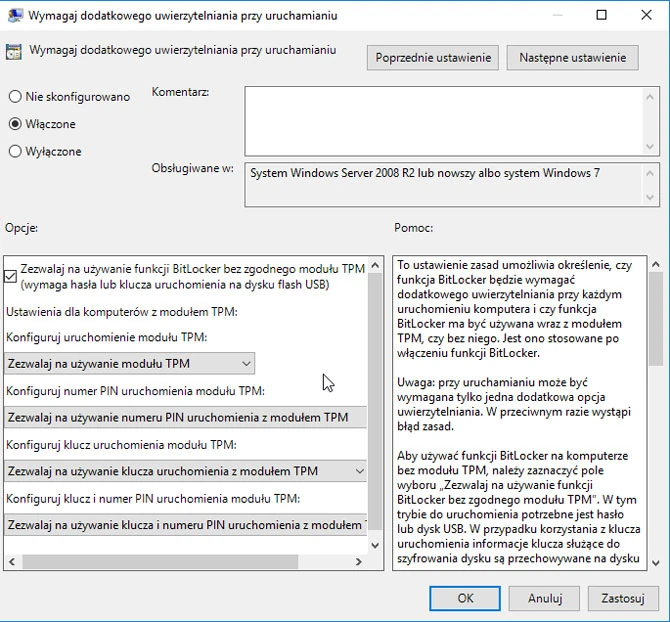Image resolution: width=670 pixels, height=622 pixels.
Task: Click the 'Konfiguruj klucz uruchomienia modułu TPM:' label
Action: 121,445
